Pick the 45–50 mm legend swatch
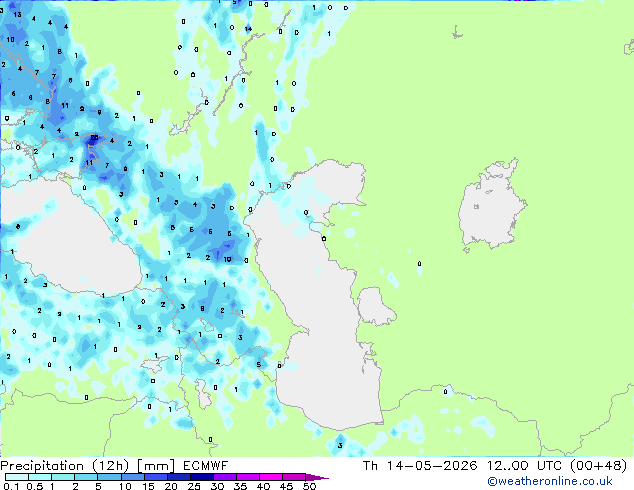 click(x=294, y=477)
